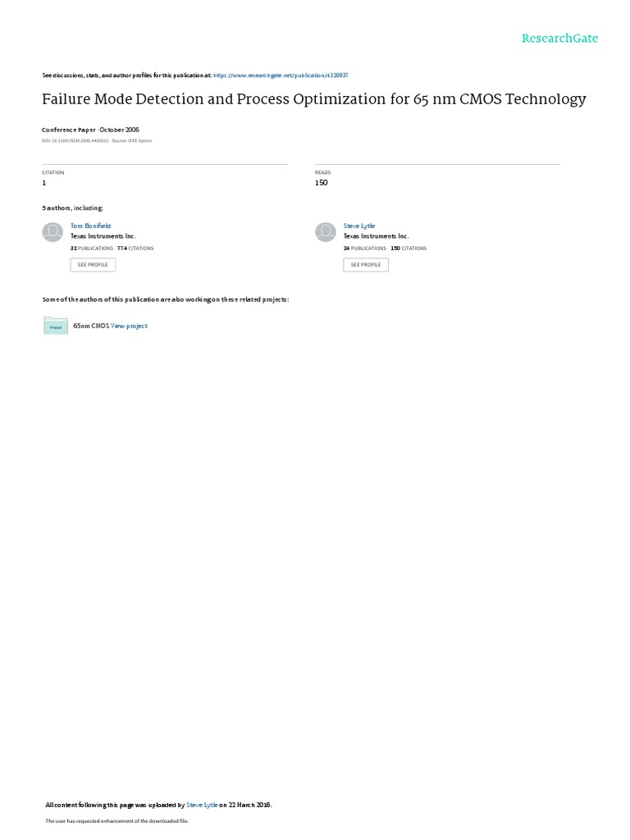Open Tom Bonifield's name link
Screen dimensions: 630x840
90,226
